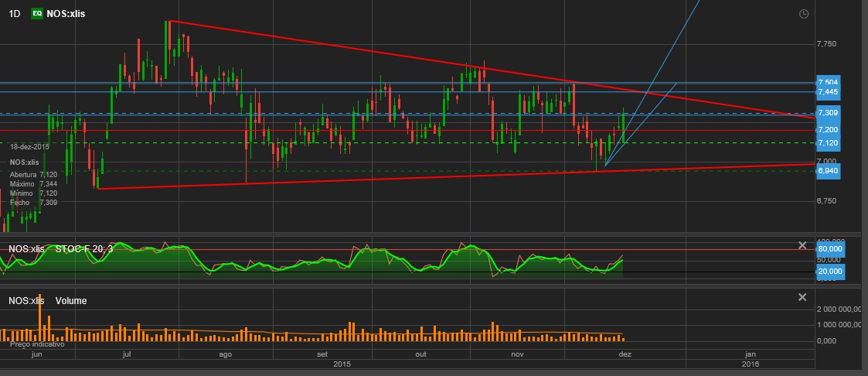Click the out month label on time axis
Screen dimensions: 868x376
(420, 354)
